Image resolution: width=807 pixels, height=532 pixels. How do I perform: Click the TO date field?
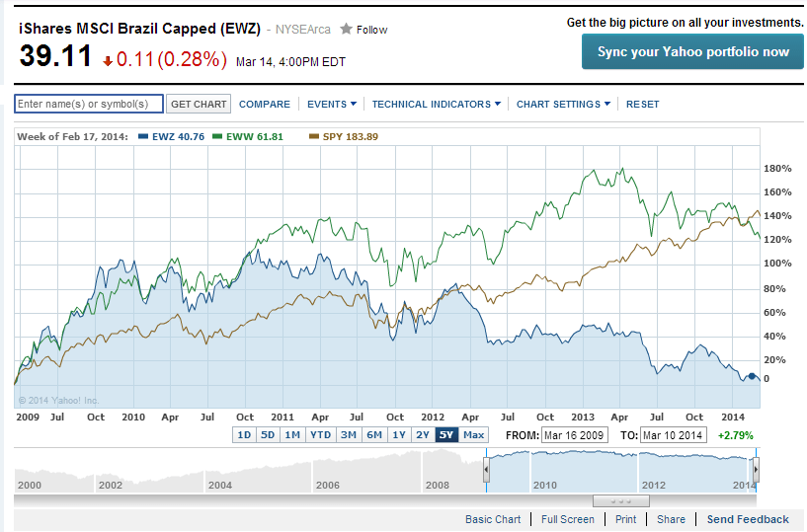click(x=674, y=435)
